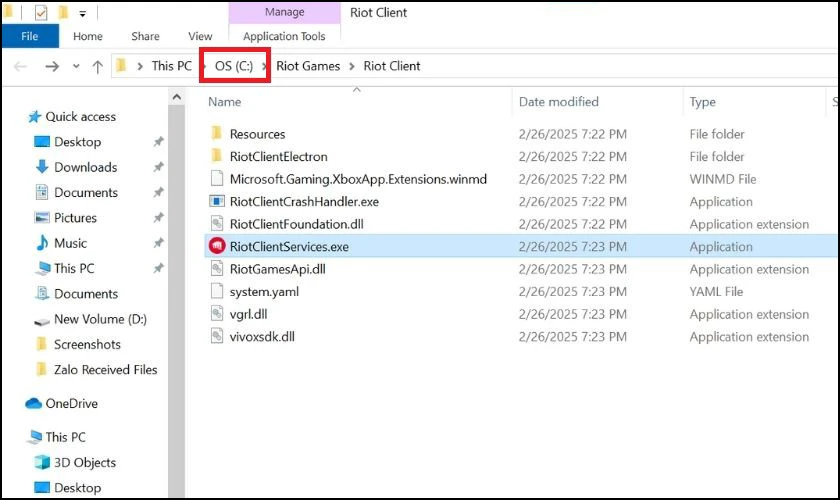840x500 pixels.
Task: Click the pin icon beside Pictures
Action: (x=158, y=218)
